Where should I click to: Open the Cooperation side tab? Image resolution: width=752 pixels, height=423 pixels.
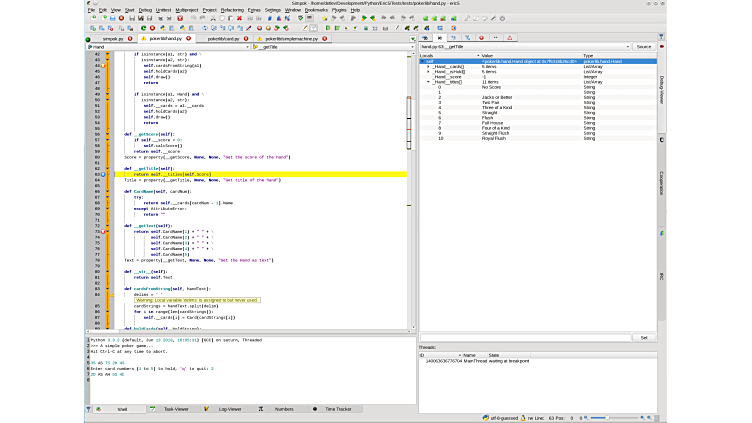point(662,182)
